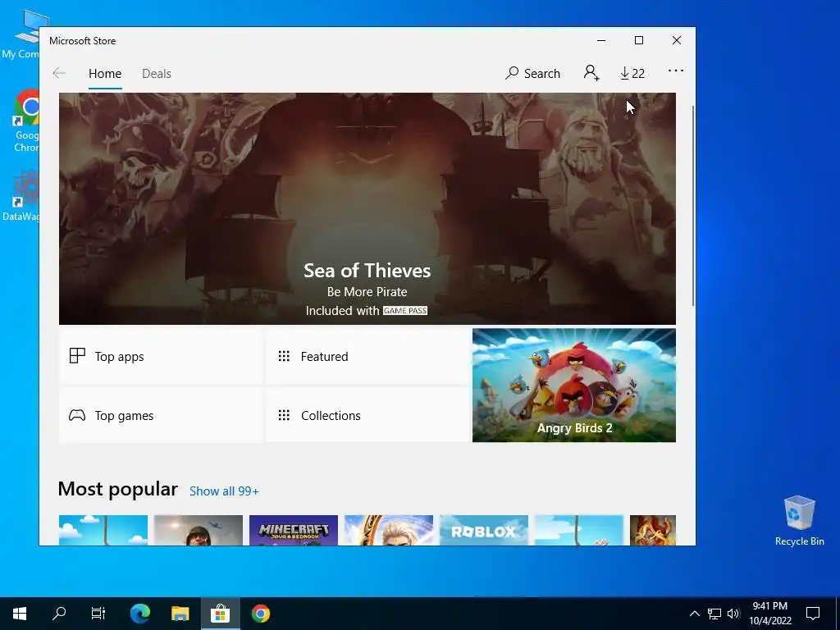The width and height of the screenshot is (840, 630).
Task: Open Task View on the taskbar
Action: [x=98, y=614]
